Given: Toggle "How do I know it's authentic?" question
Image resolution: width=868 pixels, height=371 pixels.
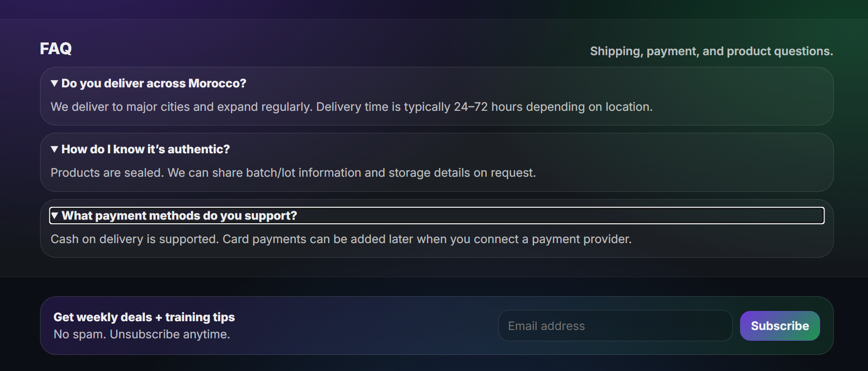Looking at the screenshot, I should tap(145, 149).
